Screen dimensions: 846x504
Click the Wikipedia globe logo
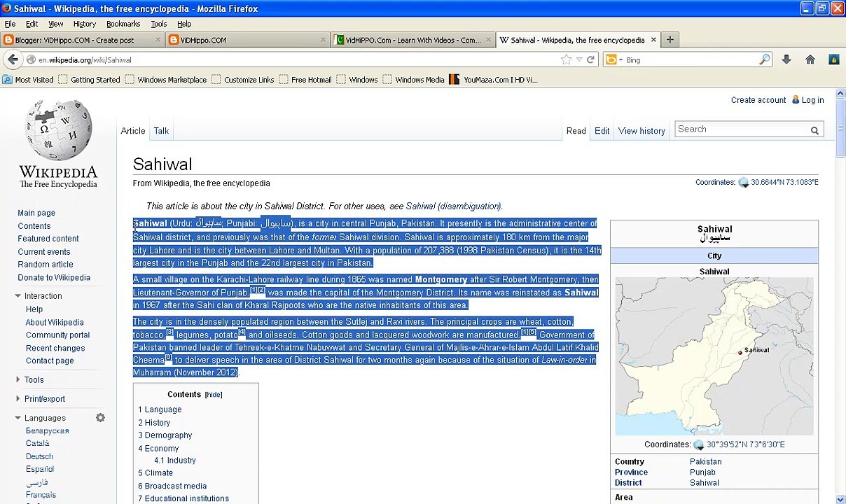(58, 132)
